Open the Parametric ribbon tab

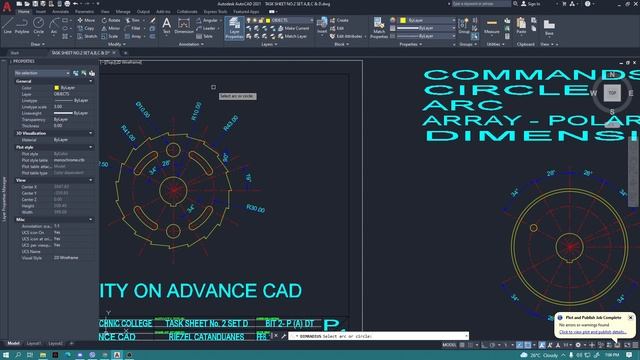(x=84, y=11)
